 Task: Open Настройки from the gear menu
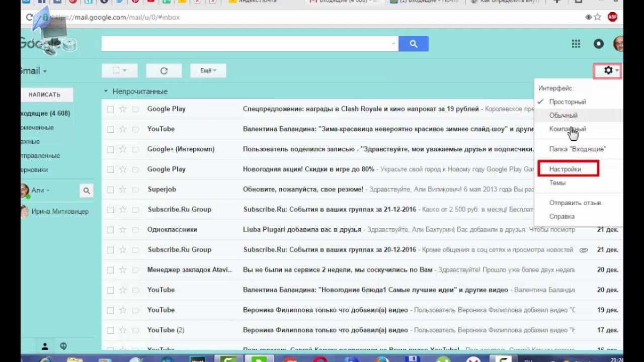coord(565,169)
